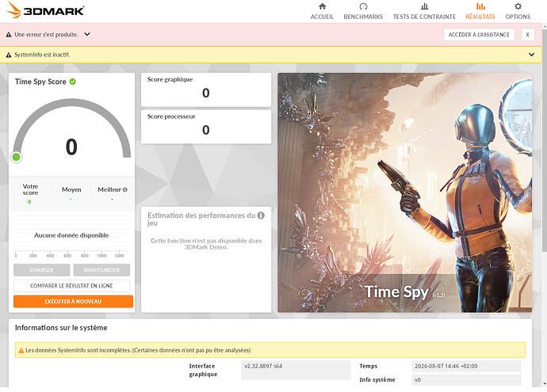Open the Benchmarks gauge icon

tap(363, 6)
